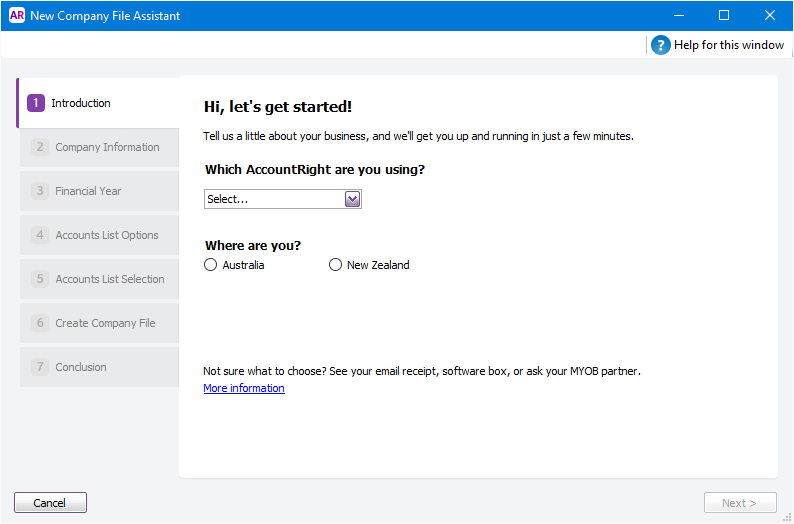The height and width of the screenshot is (524, 794).
Task: Open the Conclusion step
Action: [81, 367]
